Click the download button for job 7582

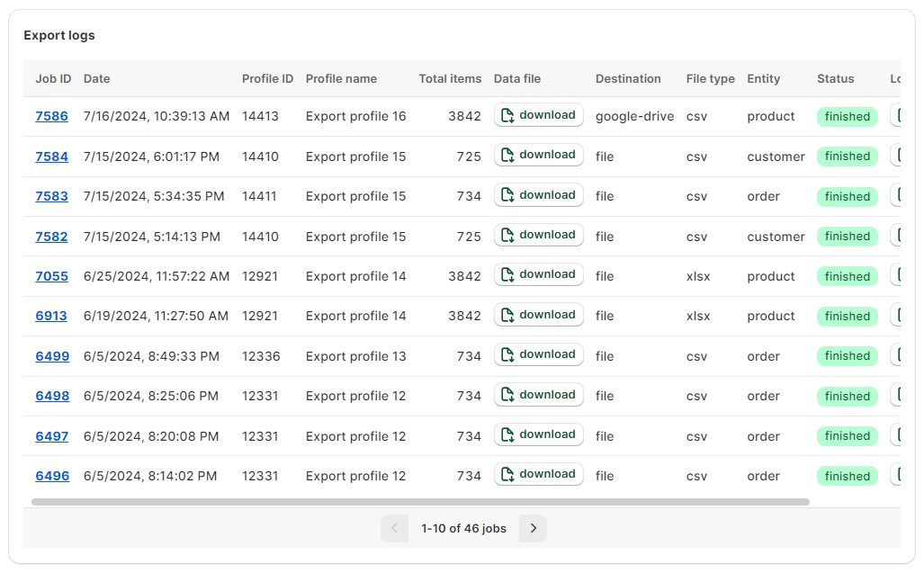point(538,235)
